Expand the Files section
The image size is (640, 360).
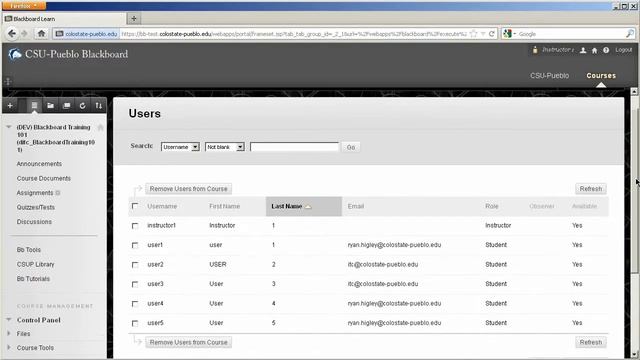coord(9,333)
